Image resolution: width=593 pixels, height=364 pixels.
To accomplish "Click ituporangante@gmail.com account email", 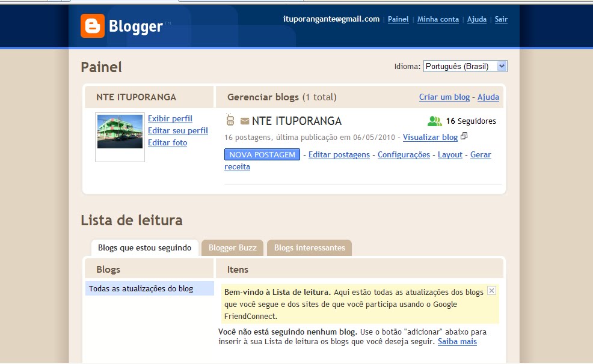I will (x=331, y=19).
